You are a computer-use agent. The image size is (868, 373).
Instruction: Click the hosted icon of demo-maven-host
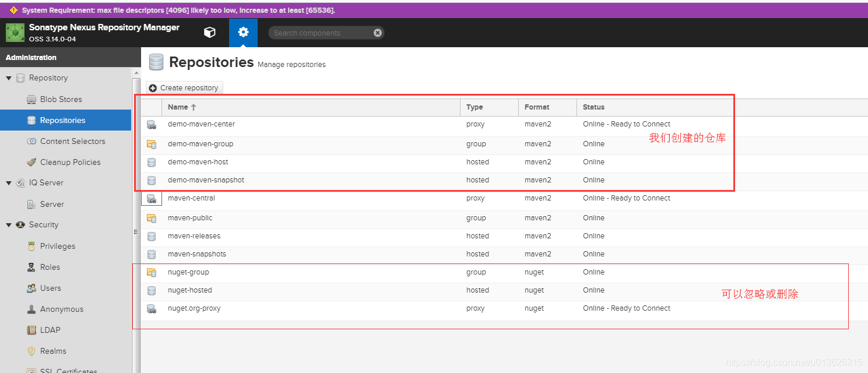(152, 162)
